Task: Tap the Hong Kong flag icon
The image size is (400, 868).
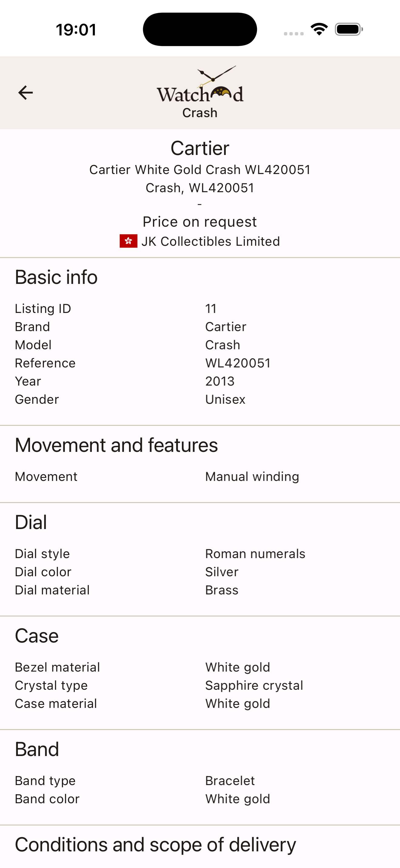Action: 128,241
